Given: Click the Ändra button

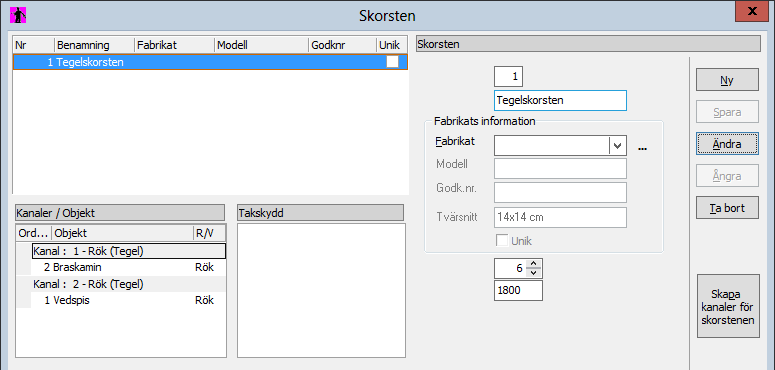Looking at the screenshot, I should pos(727,144).
